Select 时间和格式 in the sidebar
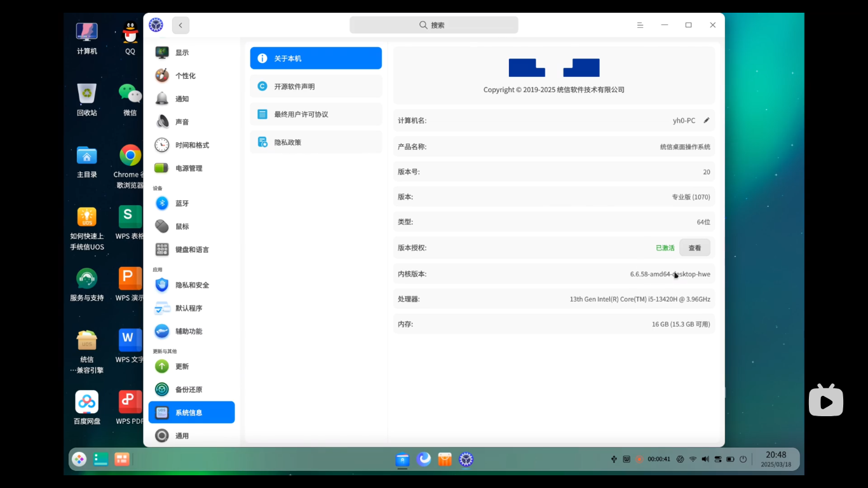The width and height of the screenshot is (868, 488). 191,145
